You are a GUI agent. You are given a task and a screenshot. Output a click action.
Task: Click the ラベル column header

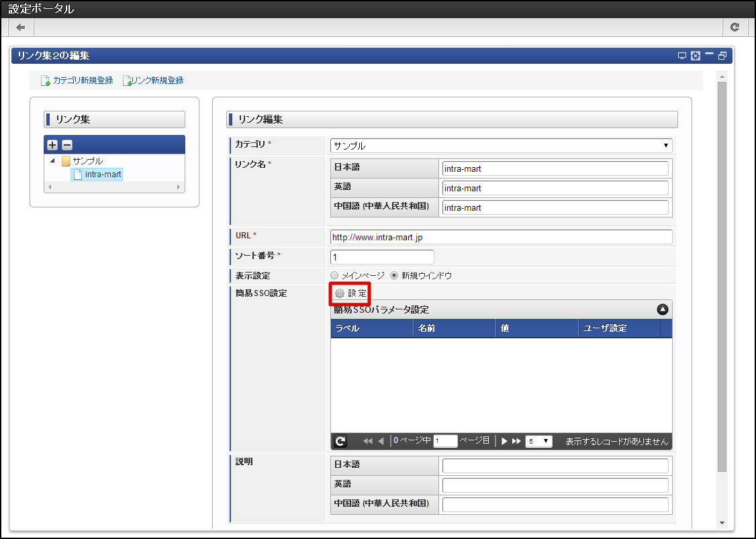(x=372, y=328)
